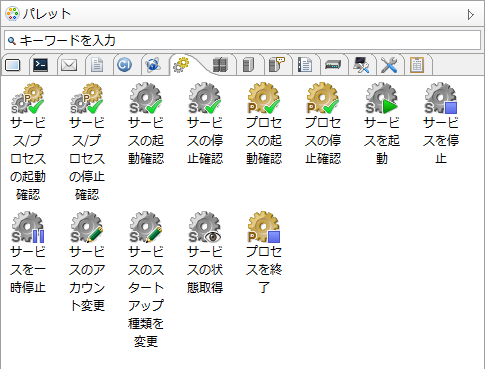485x369 pixels.
Task: Pick the プロセスの停止確認 item
Action: (323, 124)
